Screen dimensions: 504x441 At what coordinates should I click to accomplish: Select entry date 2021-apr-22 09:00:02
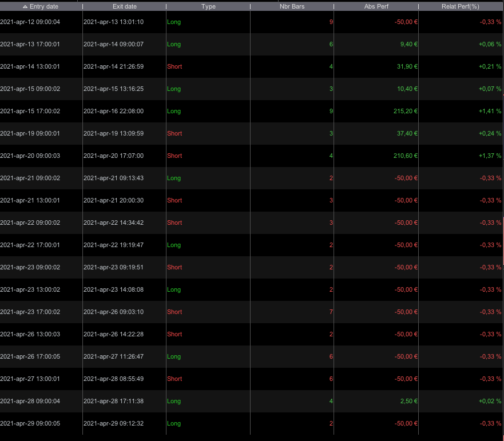point(30,223)
